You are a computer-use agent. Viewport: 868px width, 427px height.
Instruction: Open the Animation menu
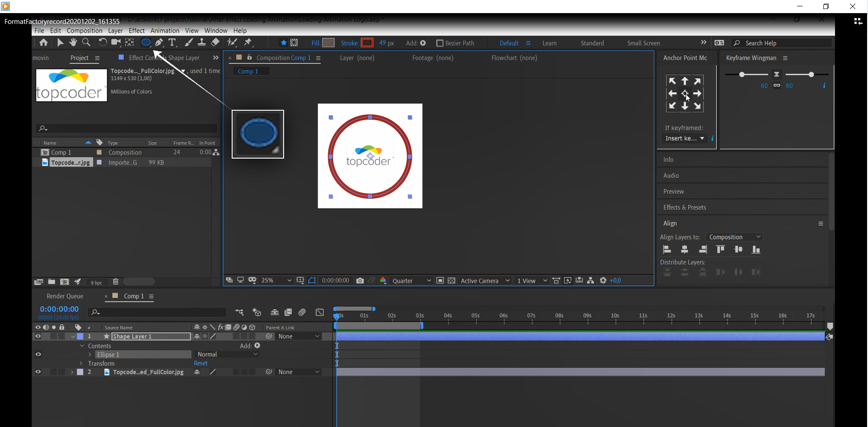[165, 31]
